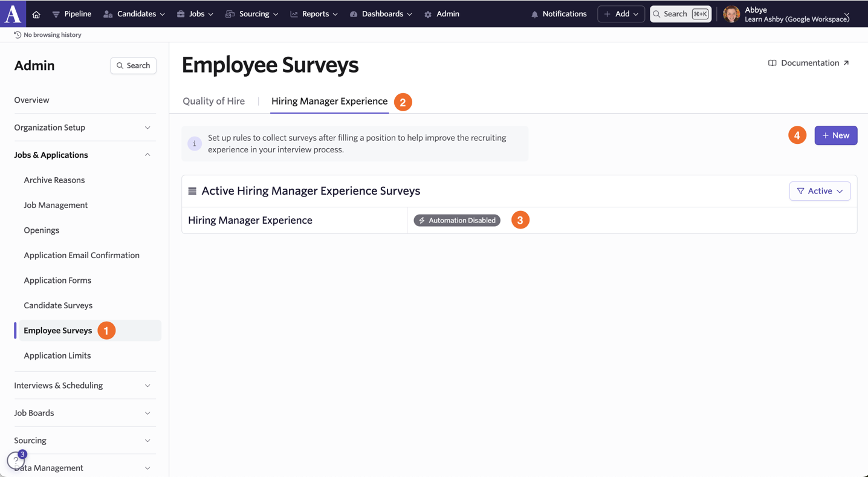Open the help question mark icon
The height and width of the screenshot is (477, 868).
16,461
